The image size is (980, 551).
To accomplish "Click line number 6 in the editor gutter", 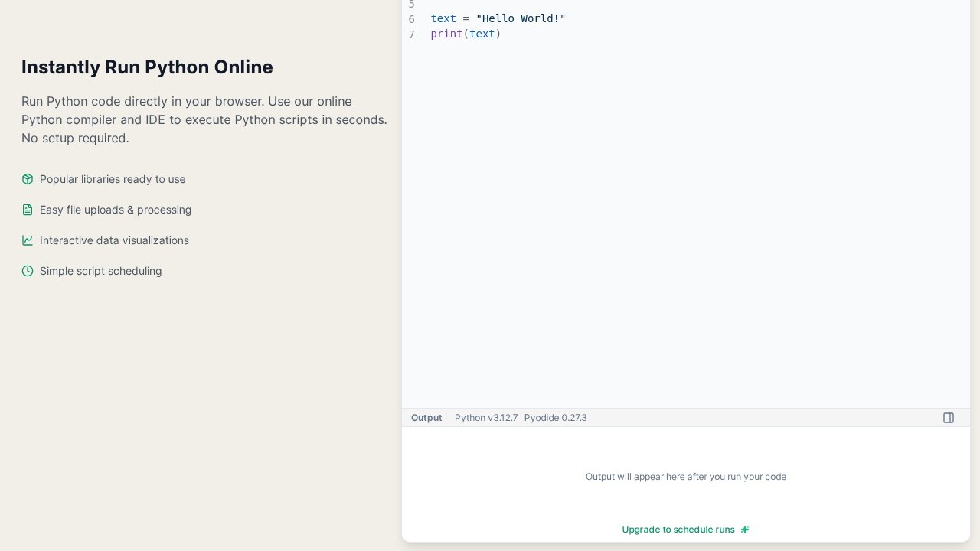I will click(411, 19).
